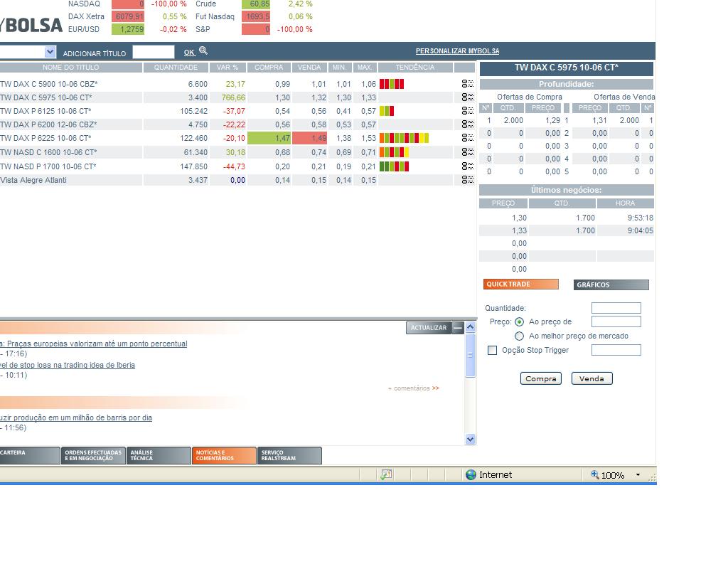This screenshot has width=728, height=569.
Task: Click the Stop Trigger value input field
Action: (x=616, y=350)
